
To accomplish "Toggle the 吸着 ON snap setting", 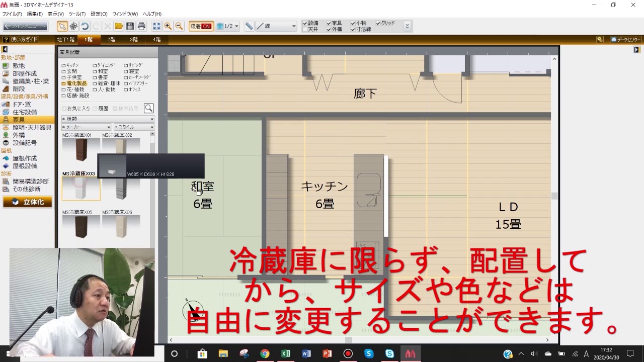I will click(201, 26).
